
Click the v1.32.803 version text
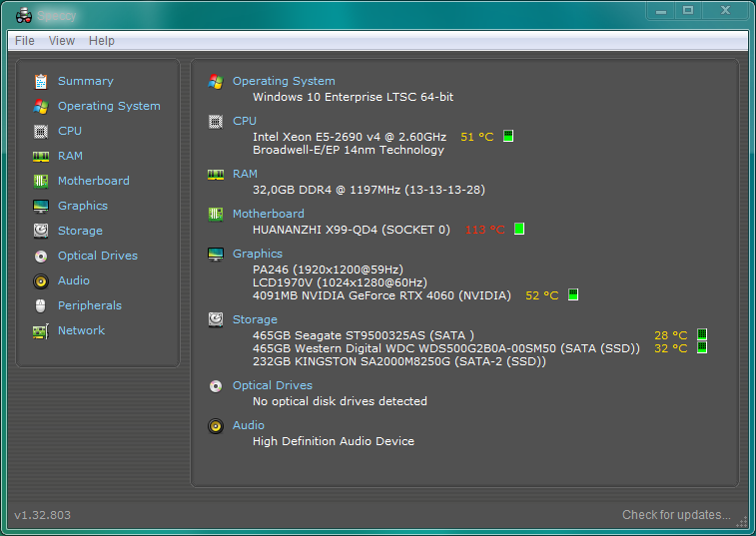coord(42,515)
